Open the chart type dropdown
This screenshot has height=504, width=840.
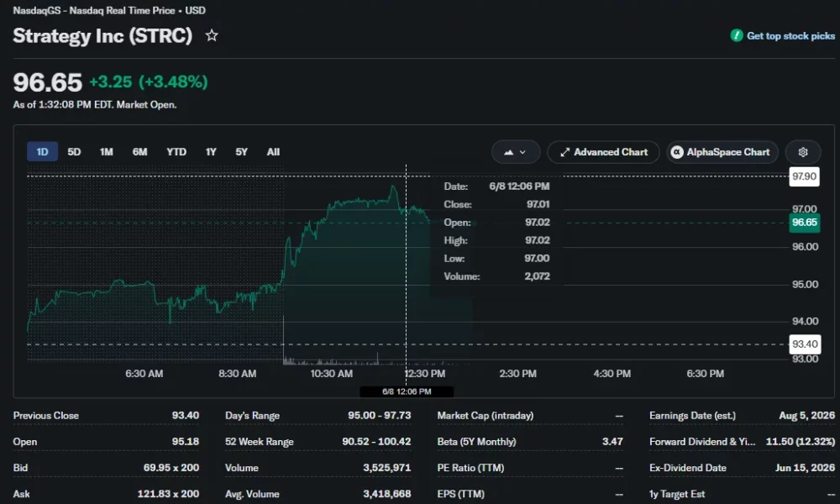click(516, 152)
